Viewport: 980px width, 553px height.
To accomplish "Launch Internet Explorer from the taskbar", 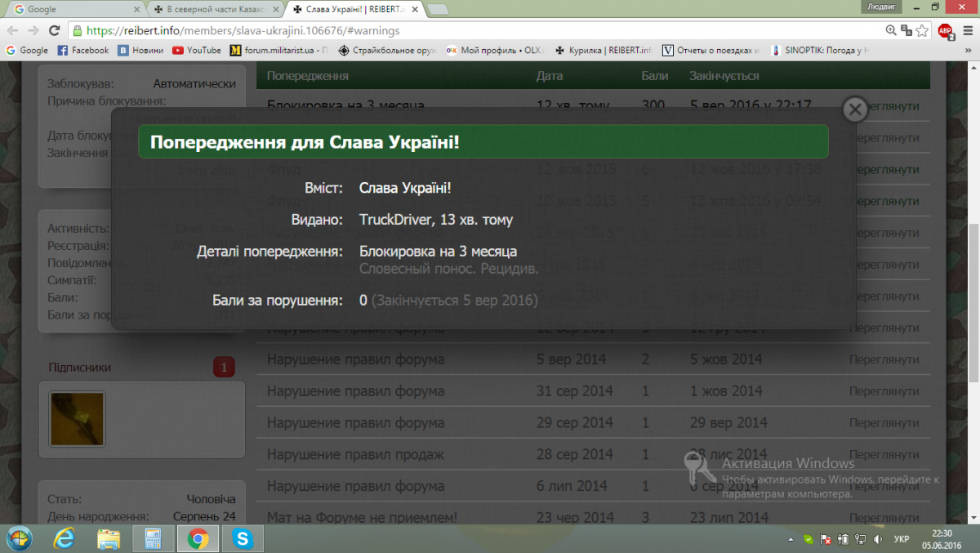I will pyautogui.click(x=65, y=538).
